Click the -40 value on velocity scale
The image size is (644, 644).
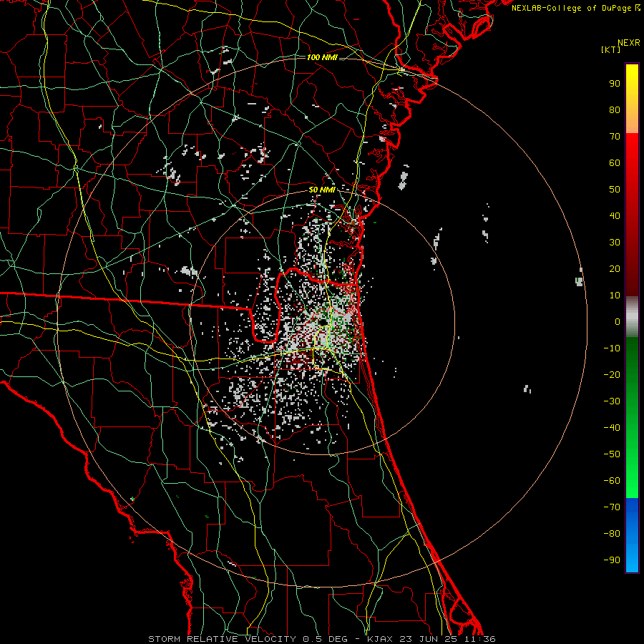[x=612, y=428]
